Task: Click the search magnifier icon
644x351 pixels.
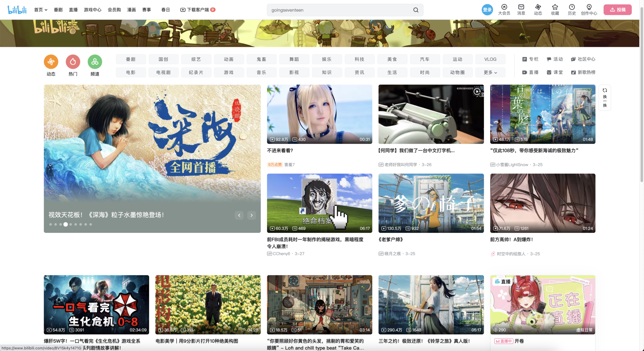Action: pos(416,10)
